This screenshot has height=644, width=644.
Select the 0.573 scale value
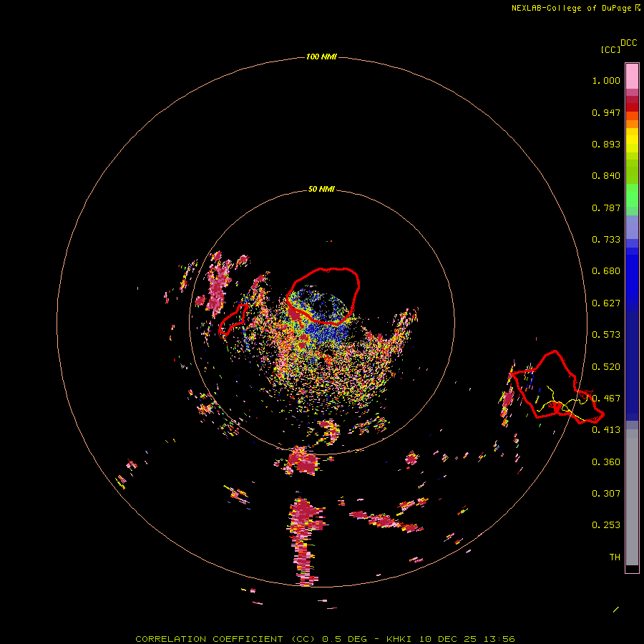point(606,335)
